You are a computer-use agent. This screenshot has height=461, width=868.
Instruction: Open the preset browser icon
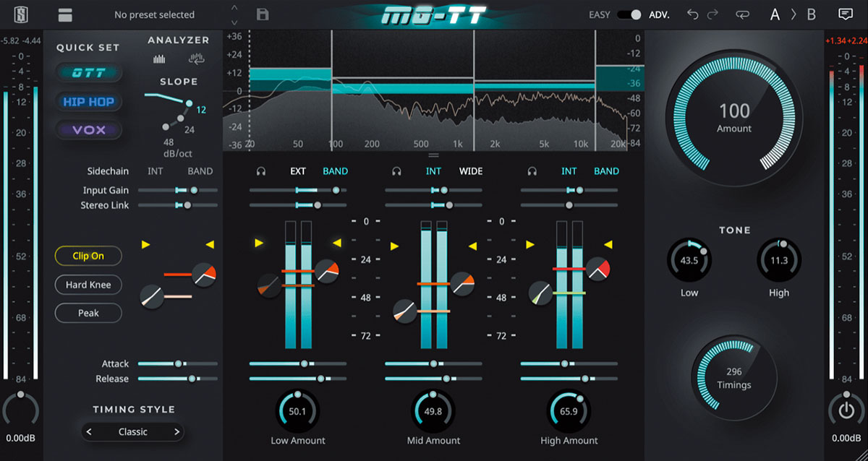(x=67, y=14)
